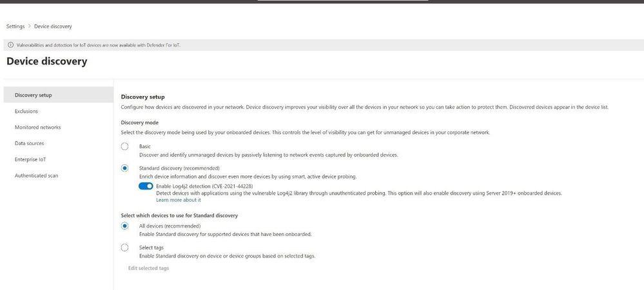Open the Exclusions section

point(26,111)
